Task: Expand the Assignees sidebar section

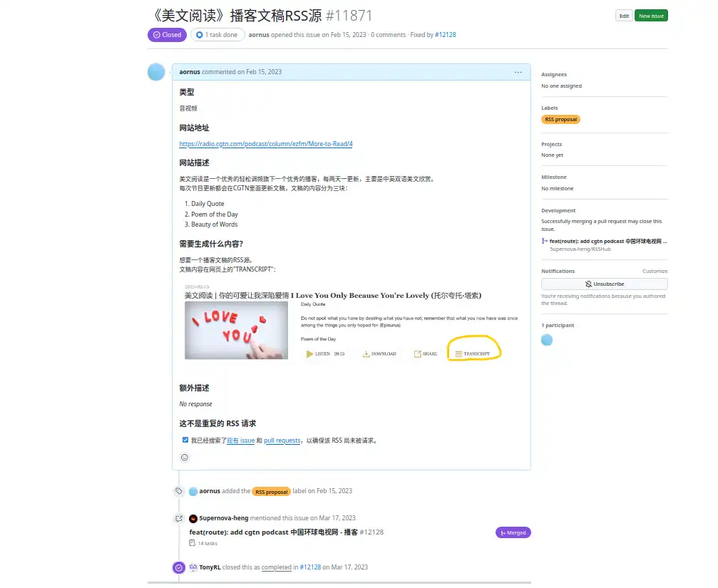Action: click(554, 75)
